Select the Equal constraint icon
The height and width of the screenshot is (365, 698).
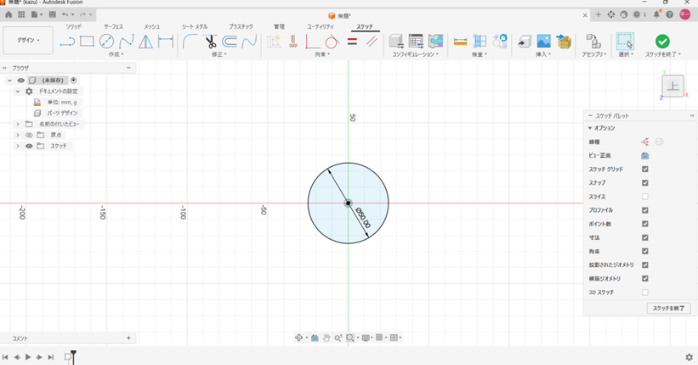(x=352, y=42)
